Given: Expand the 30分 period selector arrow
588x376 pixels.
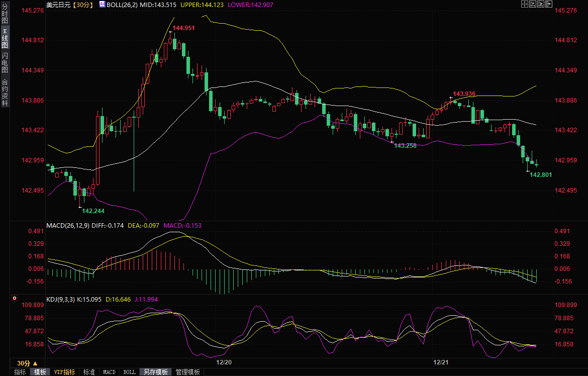Looking at the screenshot, I should [35, 363].
